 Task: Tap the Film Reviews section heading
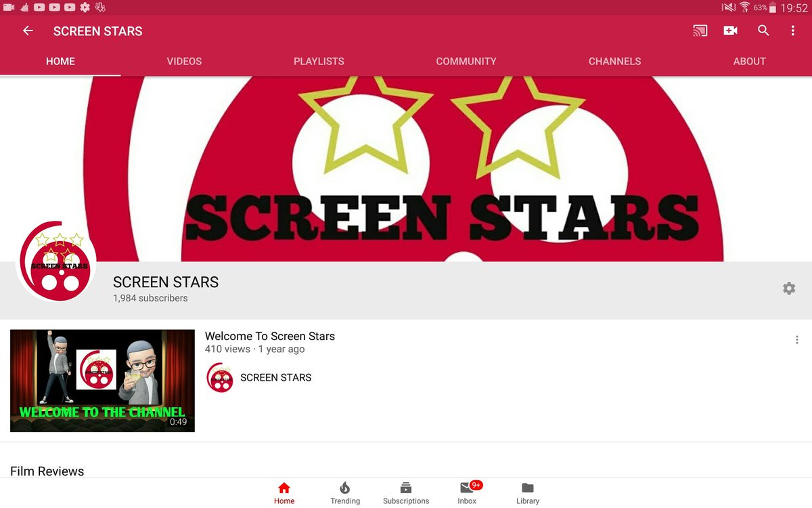pyautogui.click(x=47, y=471)
